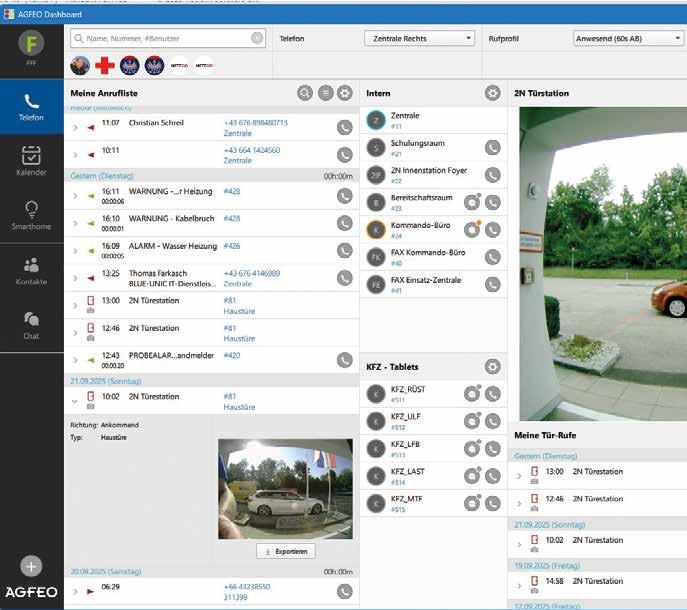Call FAX Einsatz-Zentrale
This screenshot has height=610, width=687.
[492, 285]
